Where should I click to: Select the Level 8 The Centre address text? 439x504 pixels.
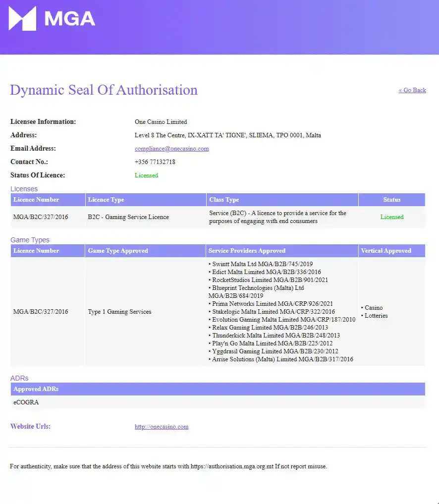227,135
